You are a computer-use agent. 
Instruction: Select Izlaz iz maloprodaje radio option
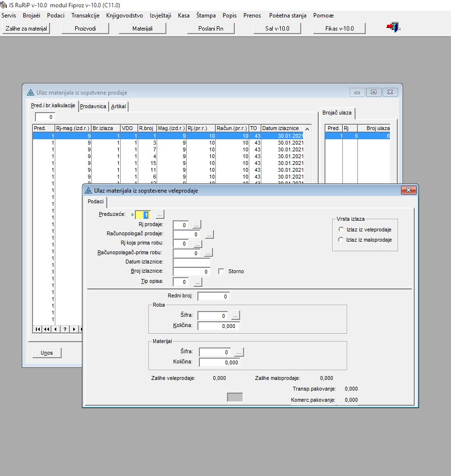pyautogui.click(x=341, y=240)
